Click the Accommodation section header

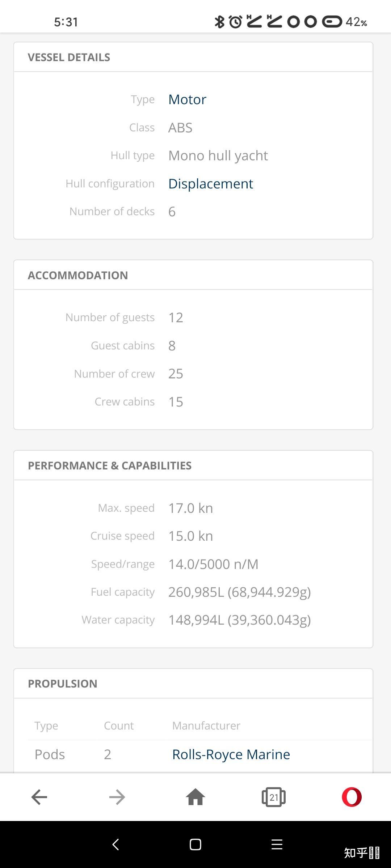tap(78, 275)
